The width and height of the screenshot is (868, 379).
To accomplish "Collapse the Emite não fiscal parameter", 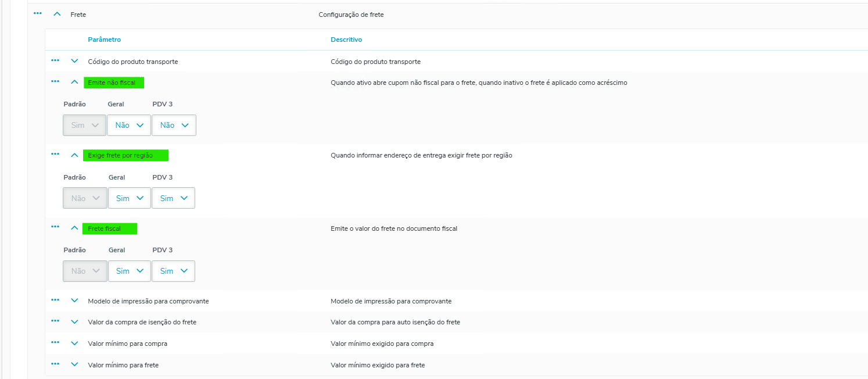I will [74, 83].
